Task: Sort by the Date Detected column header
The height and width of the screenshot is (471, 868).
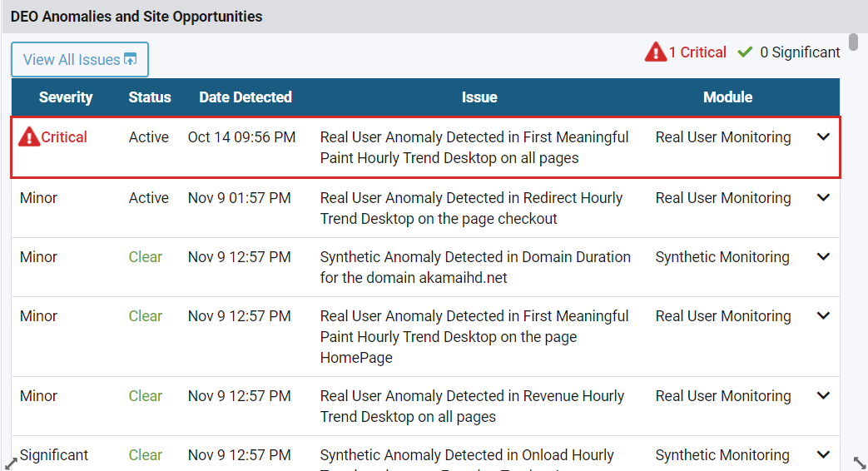Action: pos(246,97)
